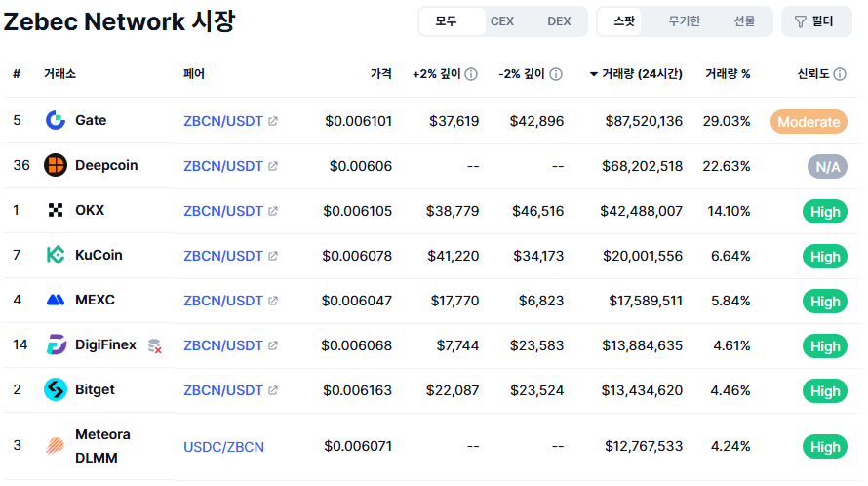
Task: Click external link icon in OKX row
Action: (x=273, y=211)
